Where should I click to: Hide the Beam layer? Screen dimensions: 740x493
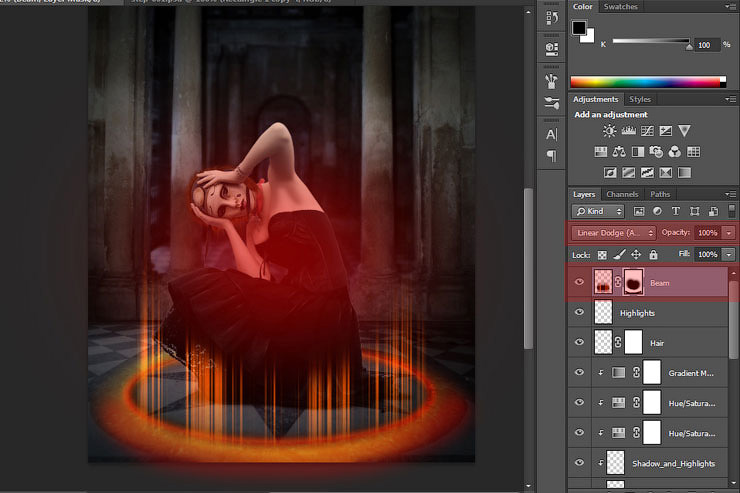579,283
